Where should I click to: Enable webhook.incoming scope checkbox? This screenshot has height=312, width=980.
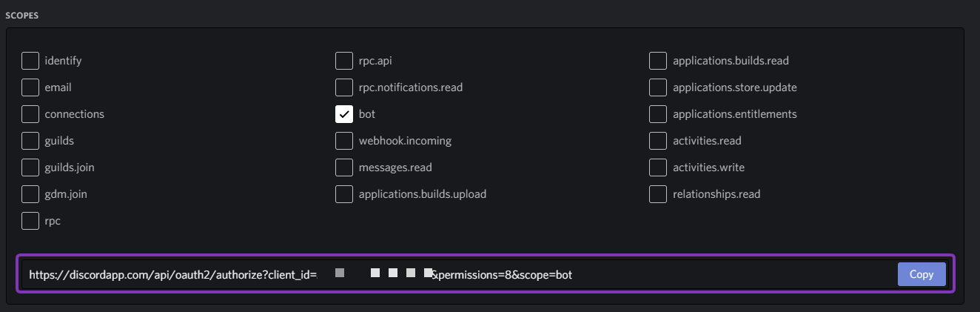click(x=344, y=141)
